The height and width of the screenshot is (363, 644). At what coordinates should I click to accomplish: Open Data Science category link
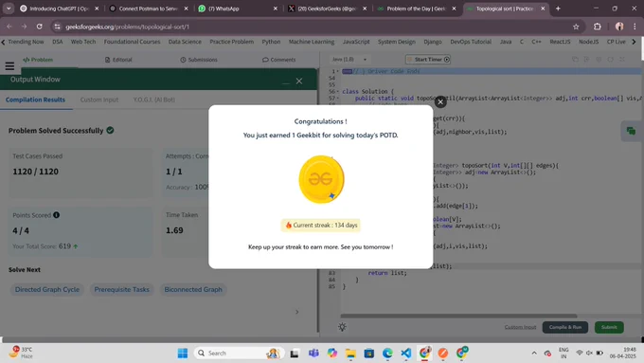coord(185,42)
